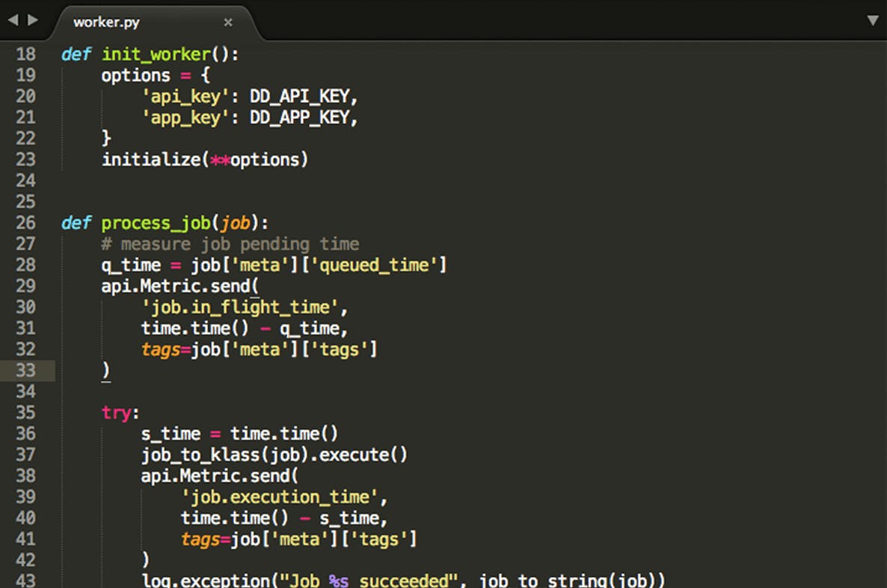Viewport: 887px width, 588px height.
Task: Click the initialize(**options) call
Action: pyautogui.click(x=204, y=160)
